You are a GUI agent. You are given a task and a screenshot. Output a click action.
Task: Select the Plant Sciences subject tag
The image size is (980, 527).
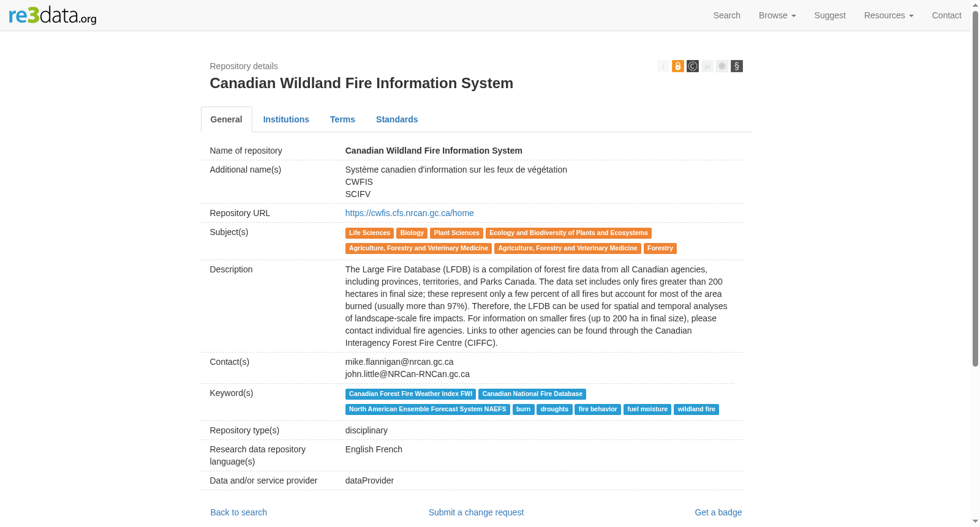[x=457, y=233]
